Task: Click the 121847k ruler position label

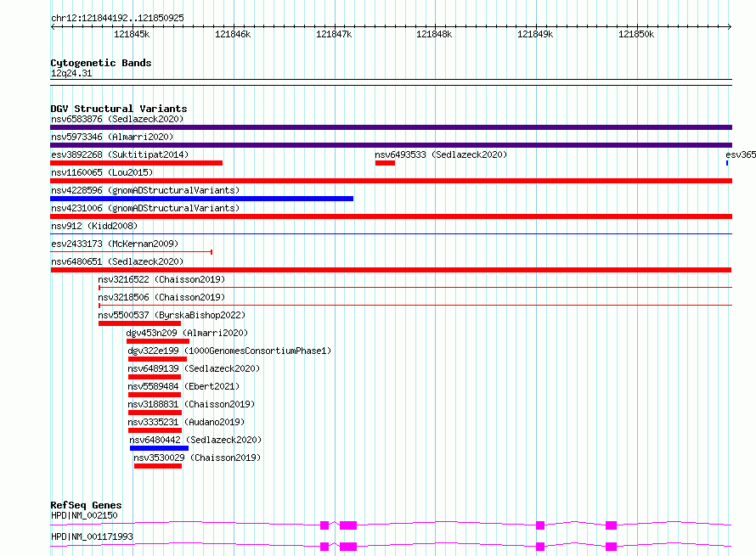Action: point(334,34)
